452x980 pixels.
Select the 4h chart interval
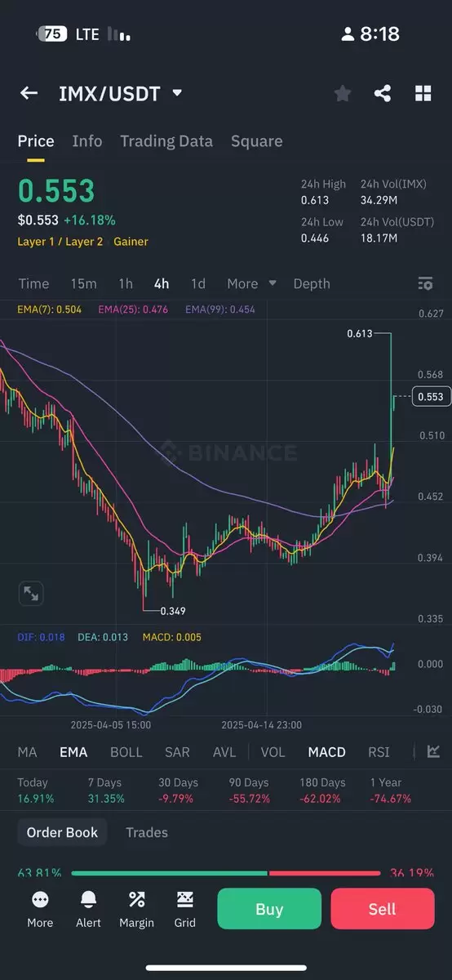pyautogui.click(x=162, y=283)
